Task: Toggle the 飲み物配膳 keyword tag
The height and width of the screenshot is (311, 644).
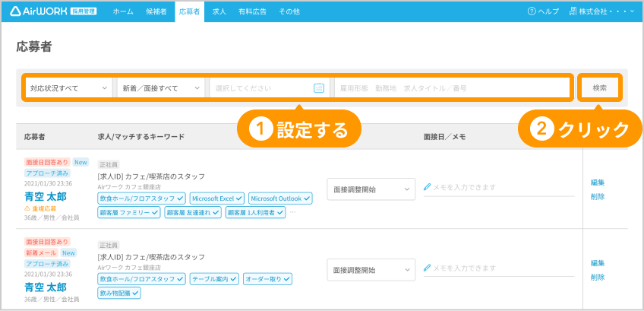Action: point(119,293)
